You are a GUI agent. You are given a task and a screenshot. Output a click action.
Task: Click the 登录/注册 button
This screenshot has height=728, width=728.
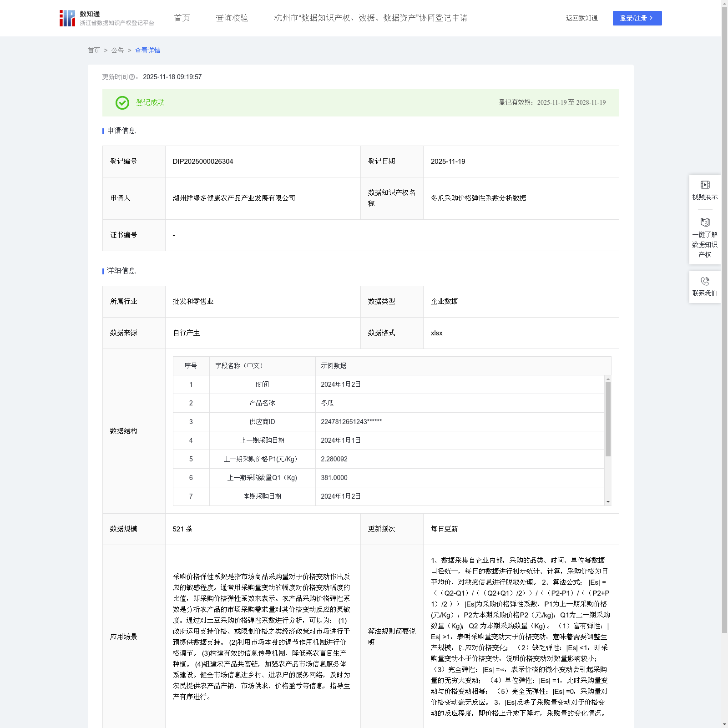[x=637, y=18]
